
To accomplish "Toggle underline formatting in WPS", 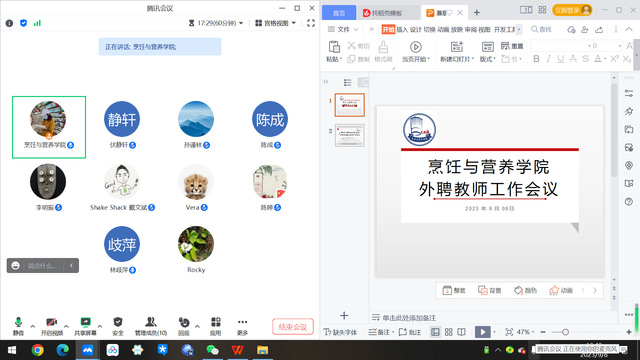I will coord(561,59).
